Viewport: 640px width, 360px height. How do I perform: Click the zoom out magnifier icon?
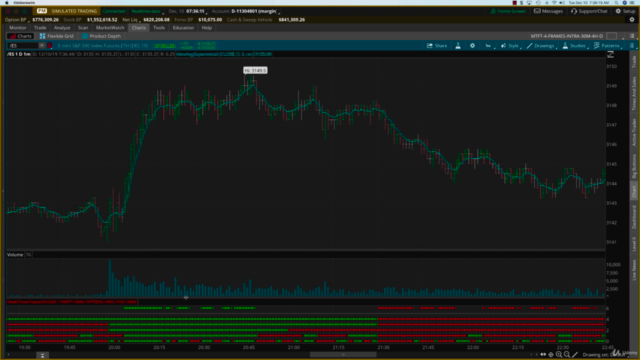567,355
